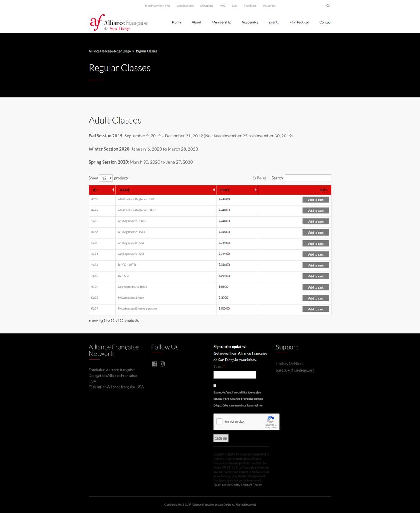
Task: Open the Film Festival menu item
Action: pos(299,22)
